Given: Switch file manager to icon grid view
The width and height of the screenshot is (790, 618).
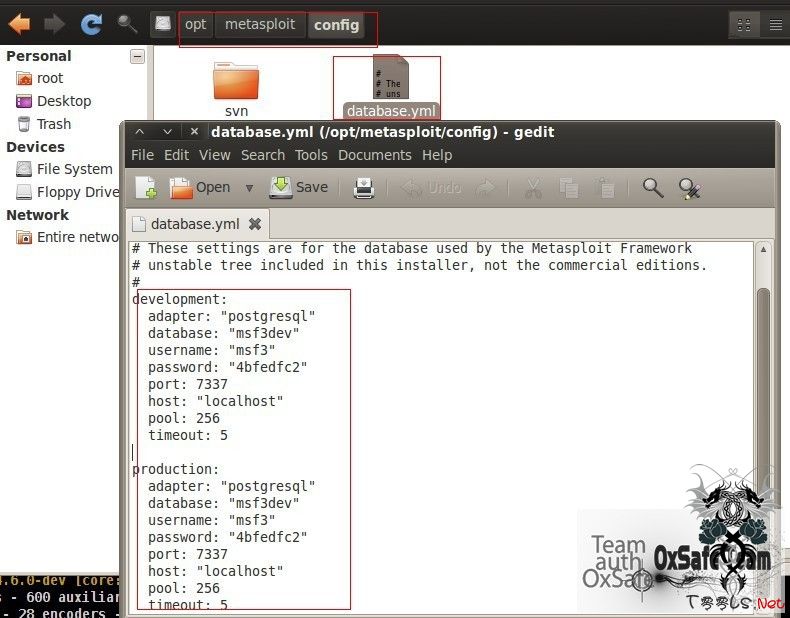Looking at the screenshot, I should [744, 24].
